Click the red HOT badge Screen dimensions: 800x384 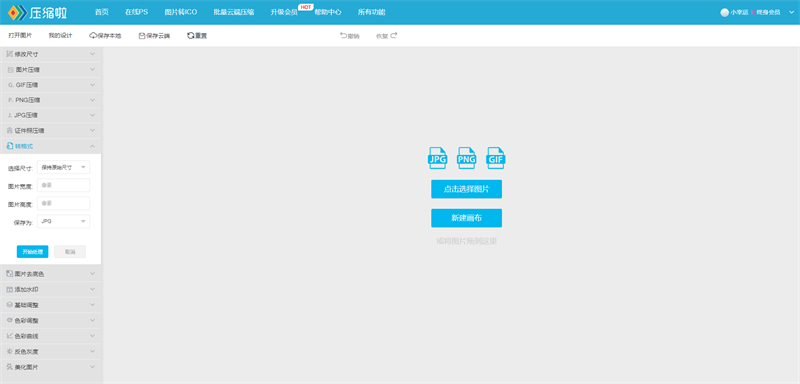click(305, 7)
